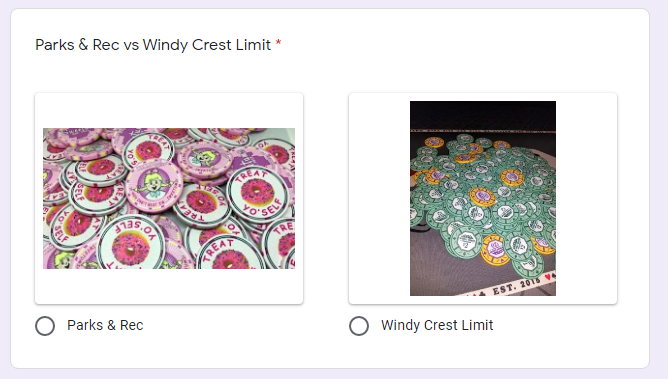Select the Parks & Rec radio button
Viewport: 668px width, 379px height.
(x=45, y=326)
